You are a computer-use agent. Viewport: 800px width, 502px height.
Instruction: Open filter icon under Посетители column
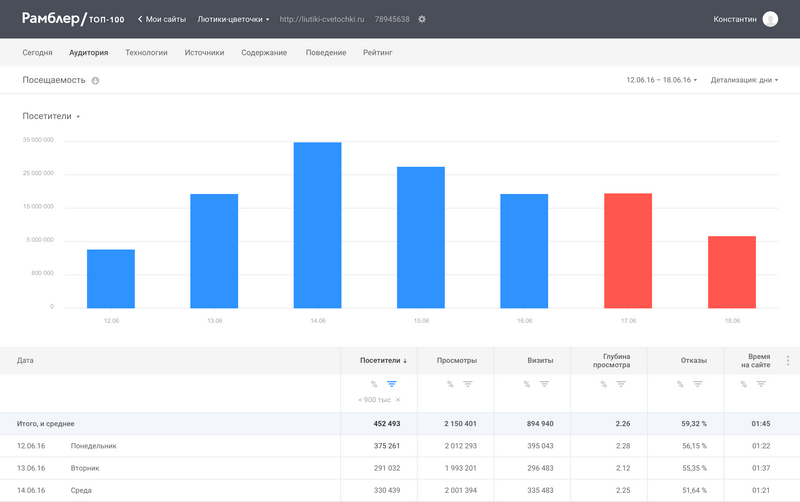tap(392, 384)
